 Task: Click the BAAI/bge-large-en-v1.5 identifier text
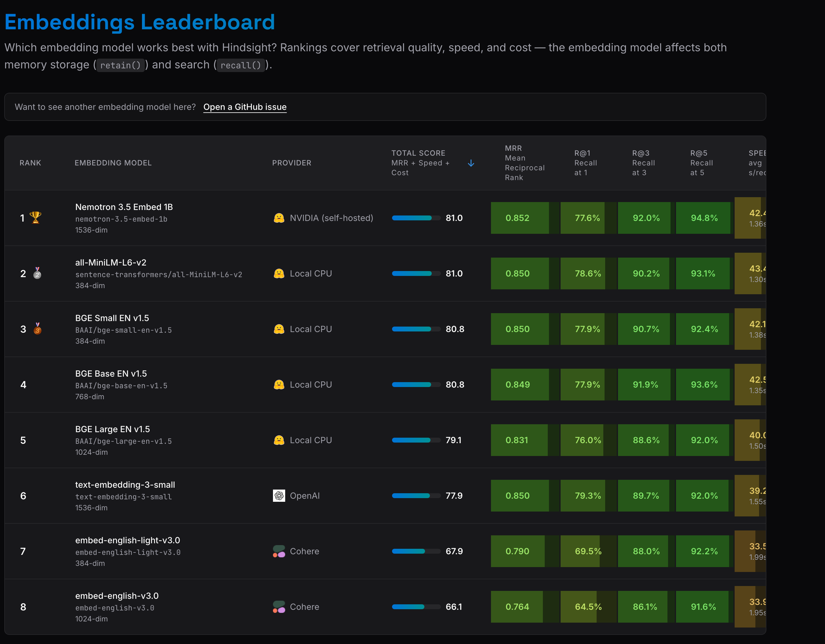click(124, 441)
